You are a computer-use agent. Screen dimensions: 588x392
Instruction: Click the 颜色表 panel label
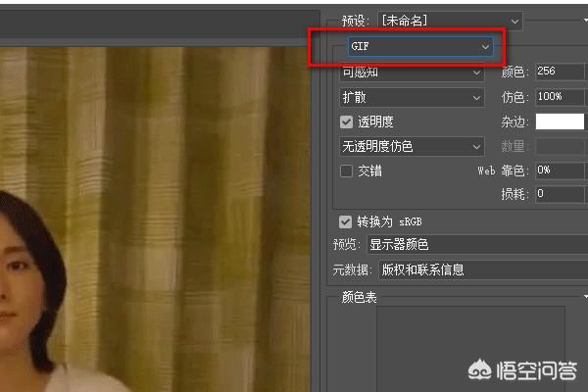[359, 298]
